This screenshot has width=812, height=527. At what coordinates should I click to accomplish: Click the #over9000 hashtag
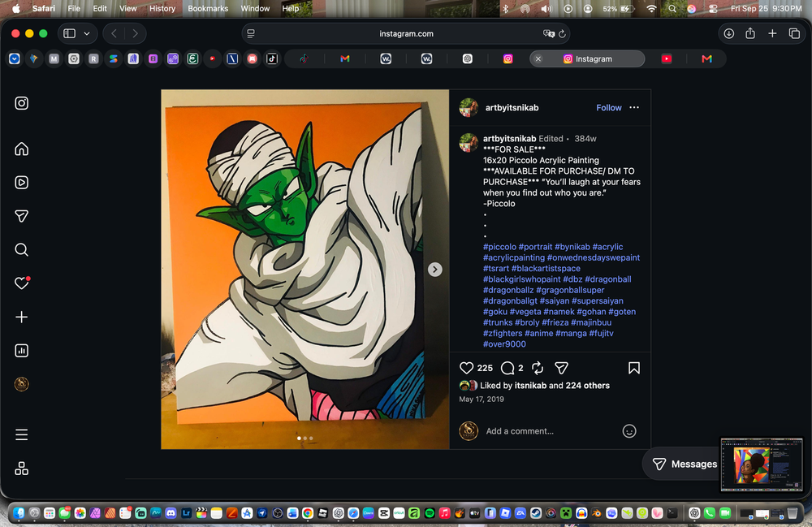(x=504, y=343)
